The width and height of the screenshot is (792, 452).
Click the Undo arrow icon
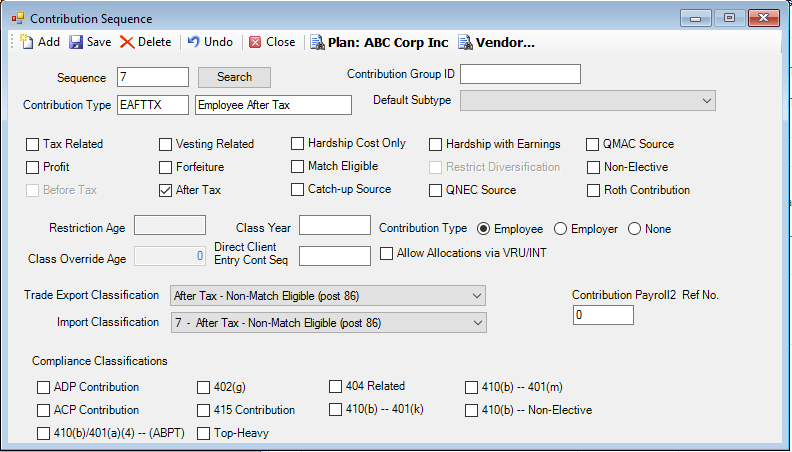click(193, 41)
